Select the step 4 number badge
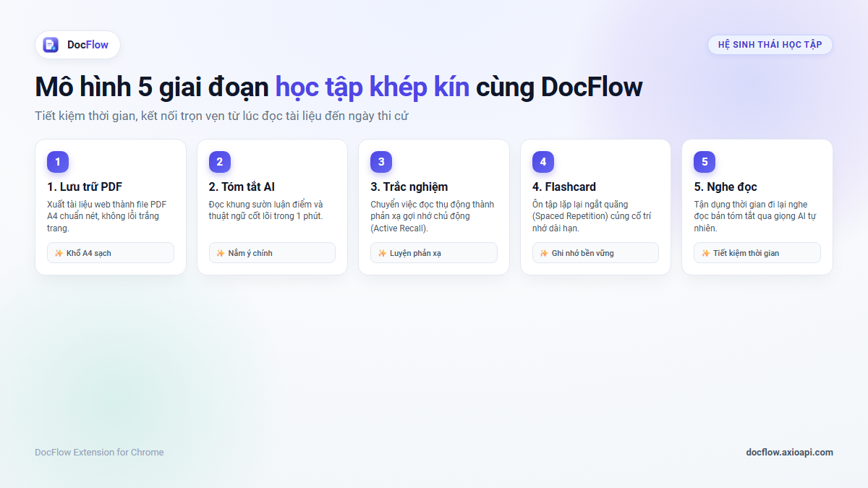The image size is (868, 488). click(543, 162)
